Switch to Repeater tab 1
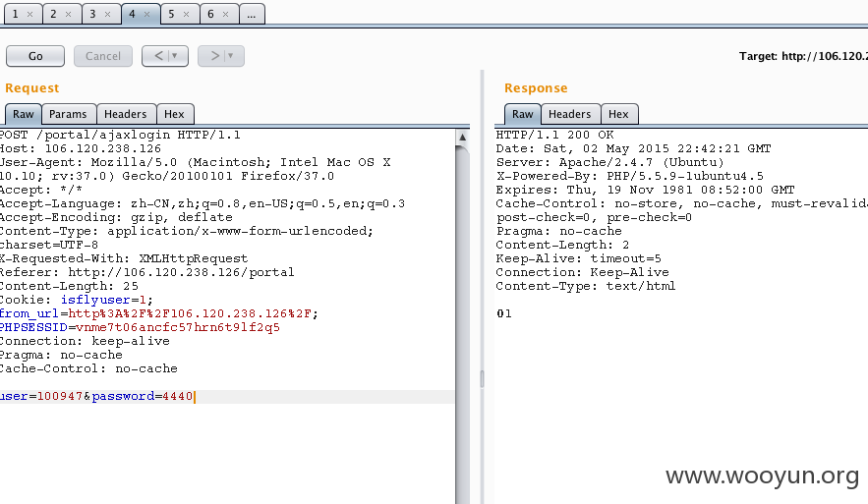Viewport: 868px width, 504px height. click(x=16, y=14)
